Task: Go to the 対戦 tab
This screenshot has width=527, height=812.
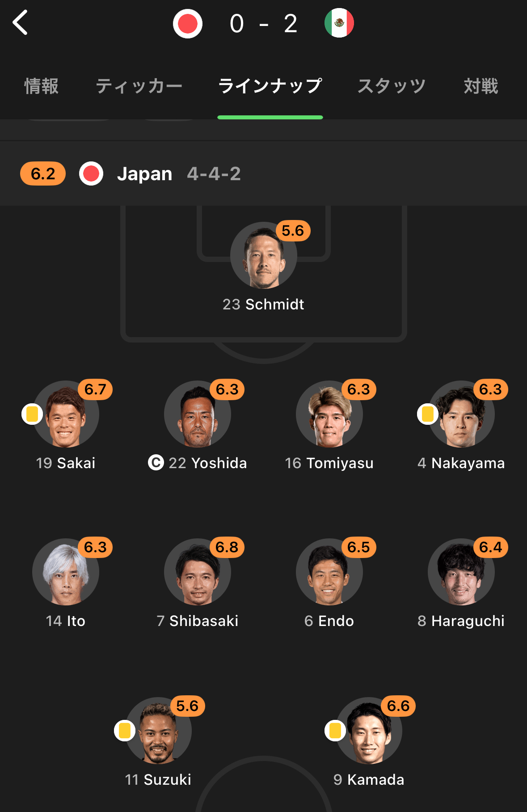Action: click(481, 86)
